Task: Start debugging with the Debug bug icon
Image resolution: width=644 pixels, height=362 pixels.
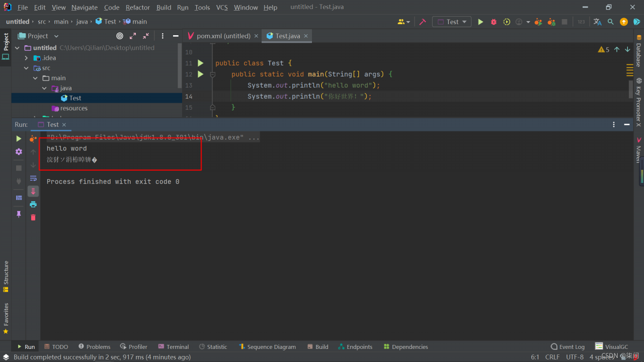Action: coord(494,22)
